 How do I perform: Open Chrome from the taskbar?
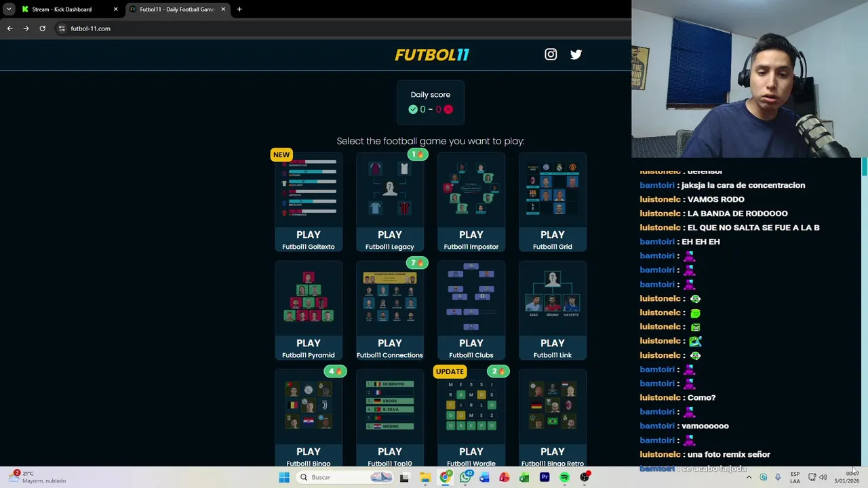(445, 477)
